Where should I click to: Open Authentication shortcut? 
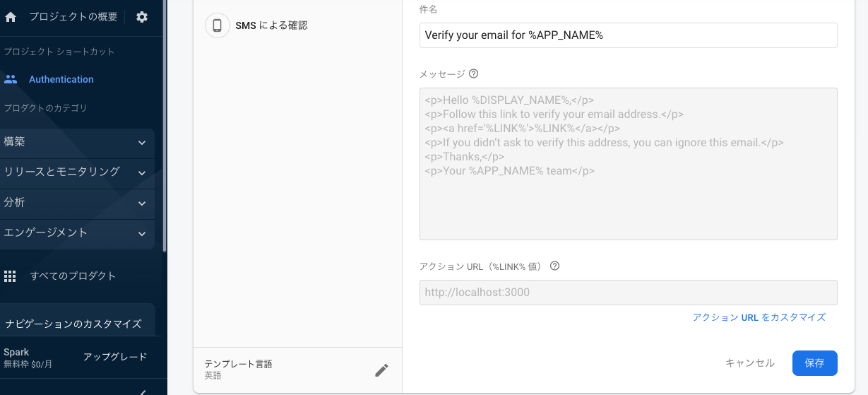tap(61, 79)
